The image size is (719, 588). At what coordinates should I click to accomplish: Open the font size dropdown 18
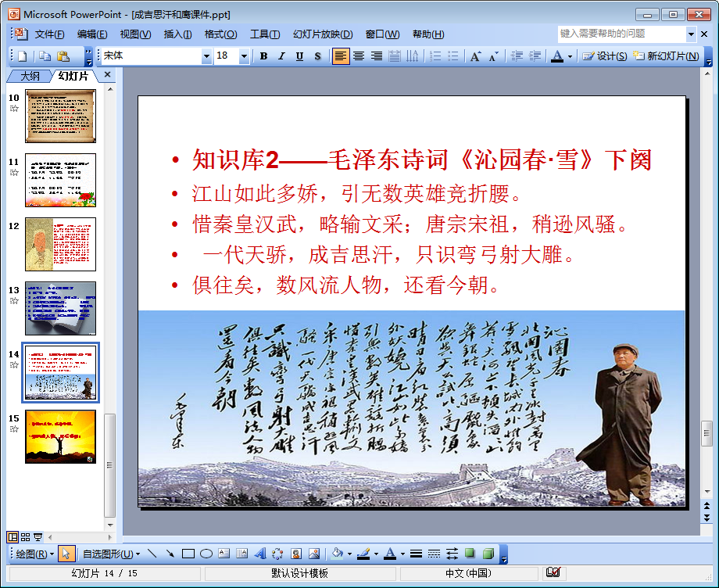[244, 56]
